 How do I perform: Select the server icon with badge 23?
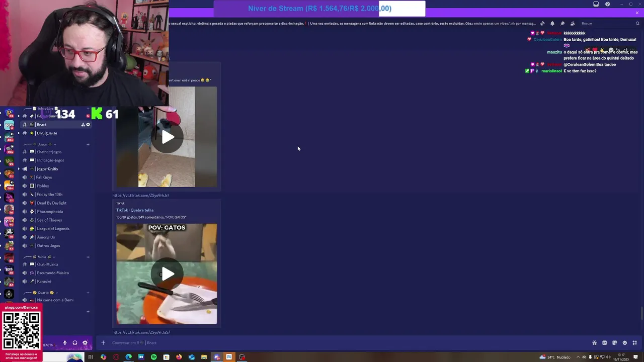pos(9,114)
